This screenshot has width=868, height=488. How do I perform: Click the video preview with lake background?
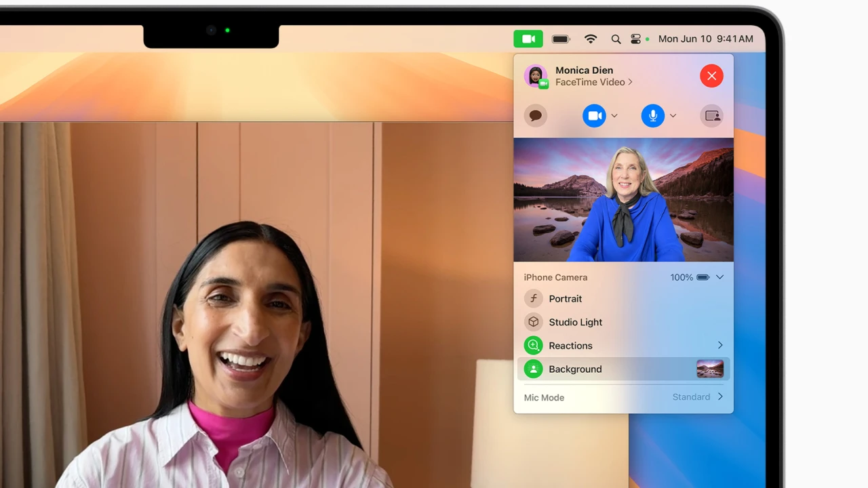pyautogui.click(x=623, y=200)
